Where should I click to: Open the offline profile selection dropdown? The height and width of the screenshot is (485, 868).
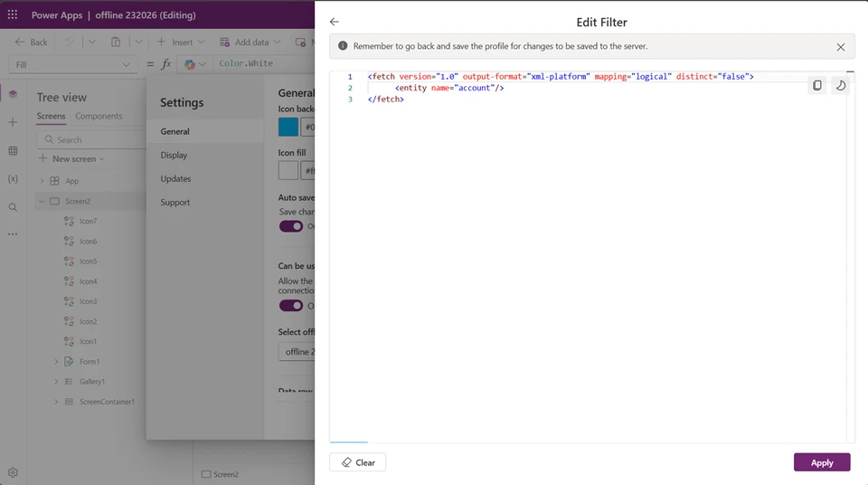tap(297, 352)
